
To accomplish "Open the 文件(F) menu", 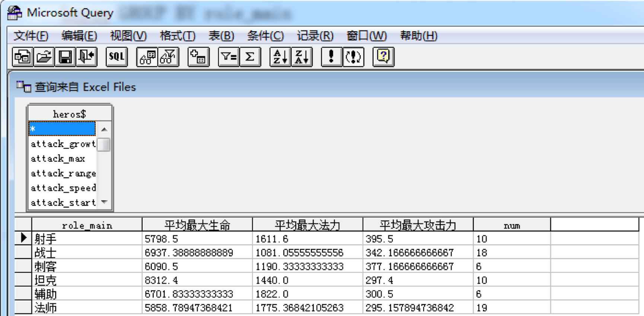I will pyautogui.click(x=31, y=36).
